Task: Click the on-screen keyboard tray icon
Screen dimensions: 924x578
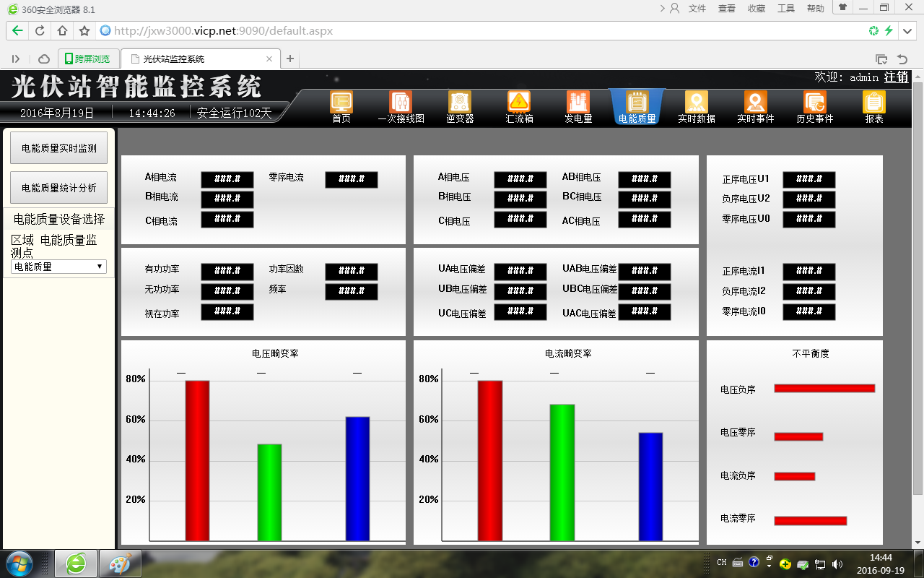Action: (x=738, y=562)
